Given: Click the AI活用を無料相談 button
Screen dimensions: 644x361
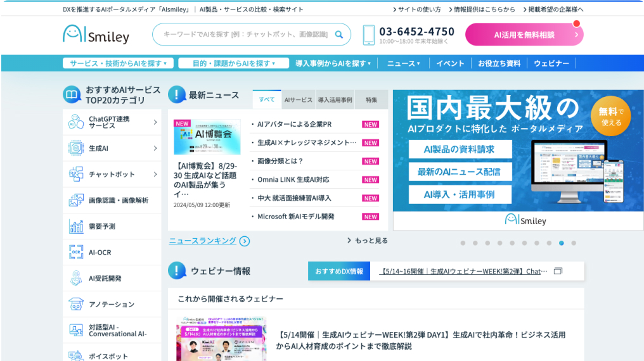Looking at the screenshot, I should 524,35.
